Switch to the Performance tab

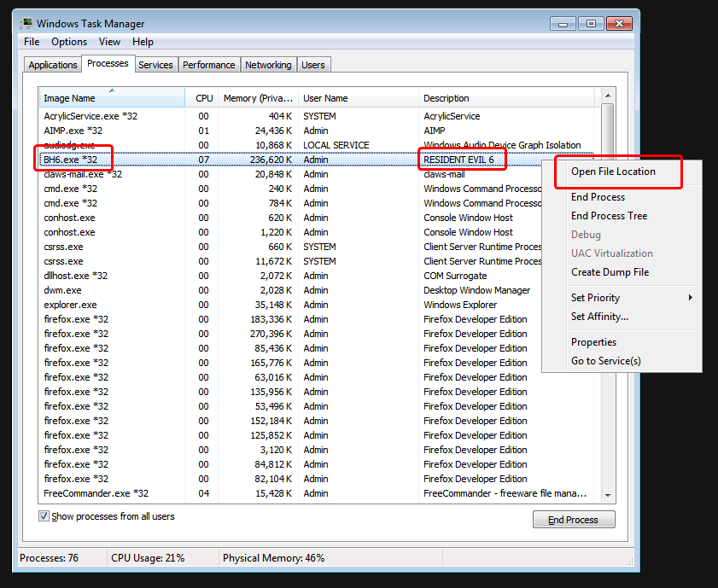point(208,65)
